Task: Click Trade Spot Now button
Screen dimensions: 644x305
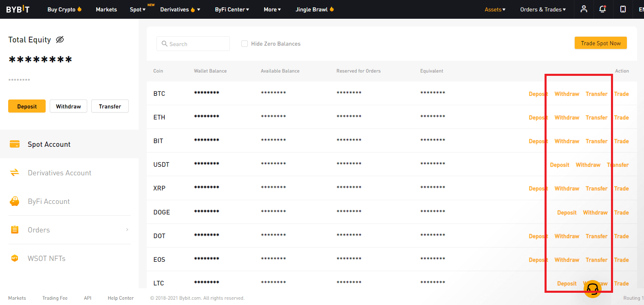Action: pyautogui.click(x=601, y=43)
